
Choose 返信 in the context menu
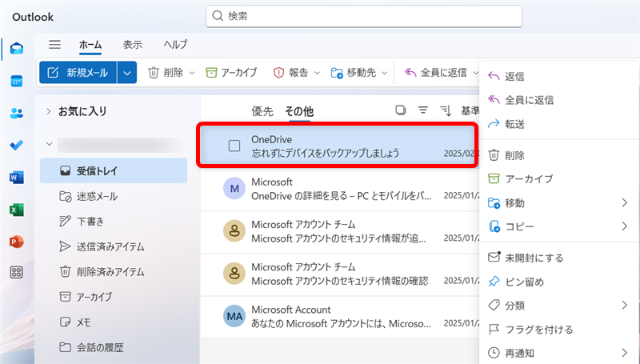[x=558, y=76]
